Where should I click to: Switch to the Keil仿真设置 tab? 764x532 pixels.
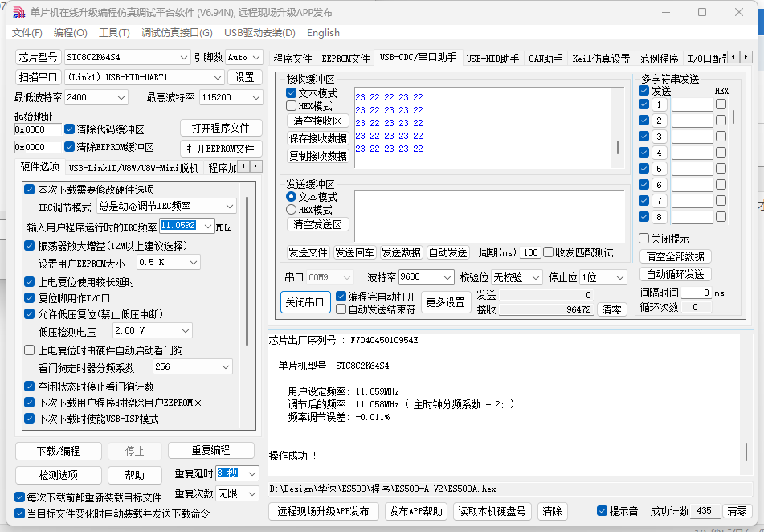pyautogui.click(x=601, y=59)
